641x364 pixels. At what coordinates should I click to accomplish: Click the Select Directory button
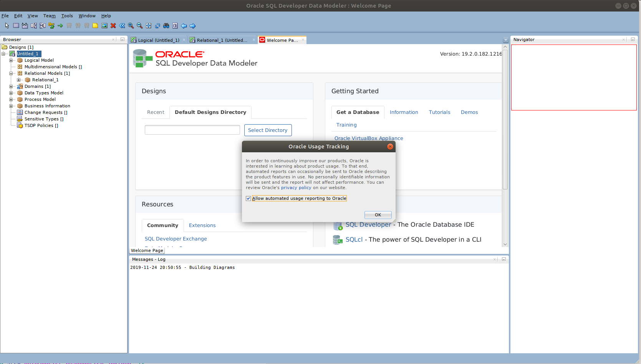(x=268, y=130)
